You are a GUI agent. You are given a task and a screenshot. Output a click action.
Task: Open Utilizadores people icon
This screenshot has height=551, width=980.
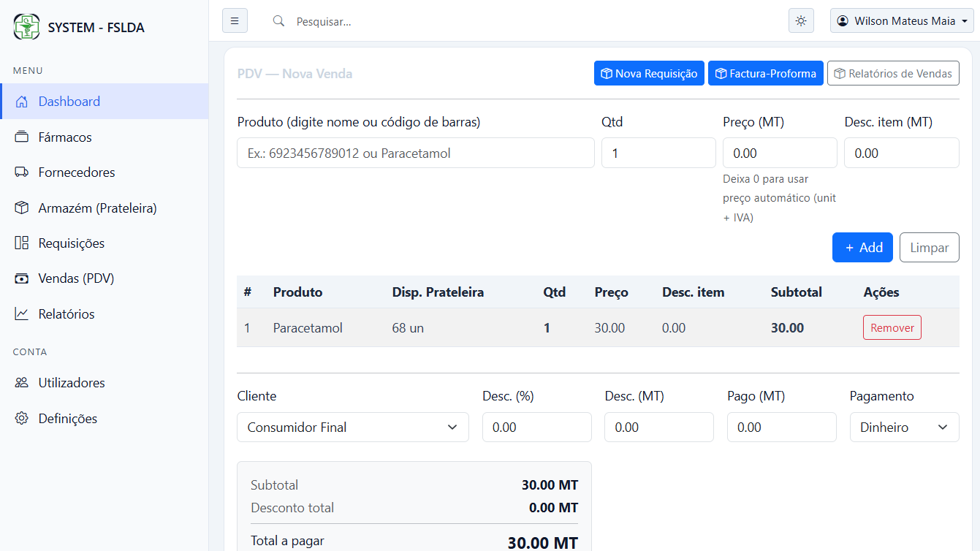tap(22, 383)
